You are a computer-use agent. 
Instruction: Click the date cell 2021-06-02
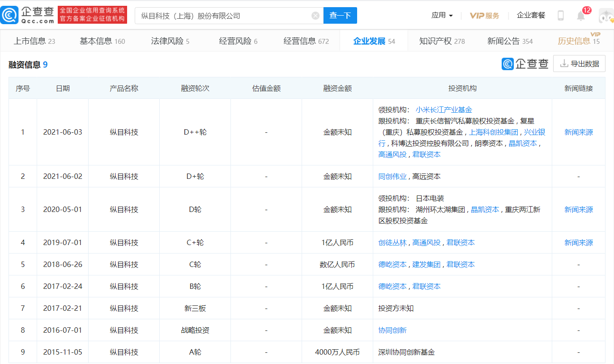63,176
